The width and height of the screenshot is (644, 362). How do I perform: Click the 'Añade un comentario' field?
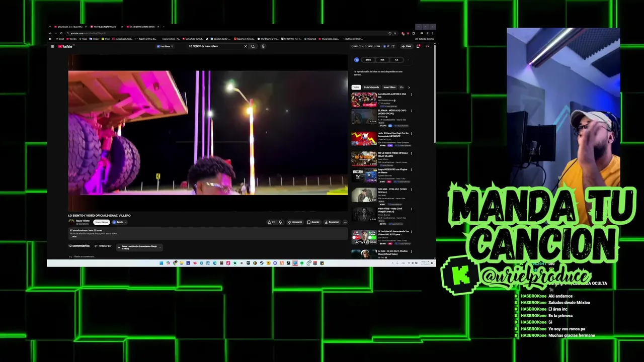coord(85,256)
